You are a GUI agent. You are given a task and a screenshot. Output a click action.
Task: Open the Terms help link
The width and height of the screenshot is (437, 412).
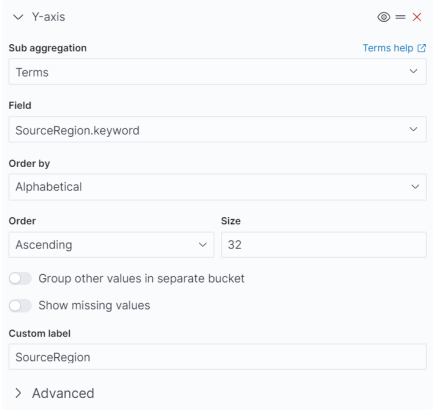coord(388,48)
